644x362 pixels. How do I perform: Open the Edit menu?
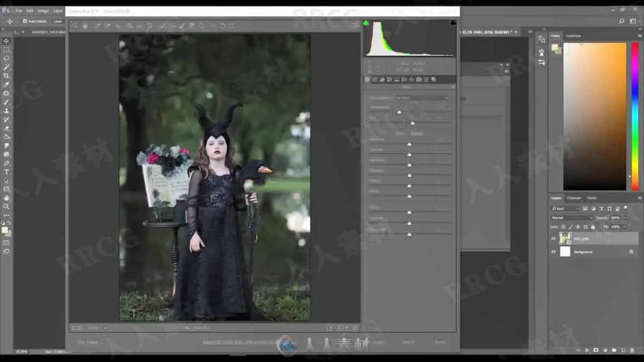click(30, 11)
